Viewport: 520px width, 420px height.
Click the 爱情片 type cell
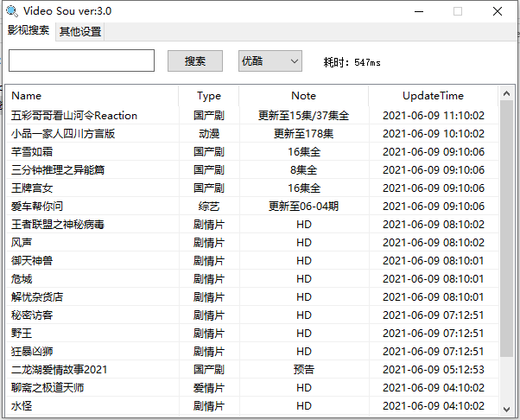tap(209, 388)
